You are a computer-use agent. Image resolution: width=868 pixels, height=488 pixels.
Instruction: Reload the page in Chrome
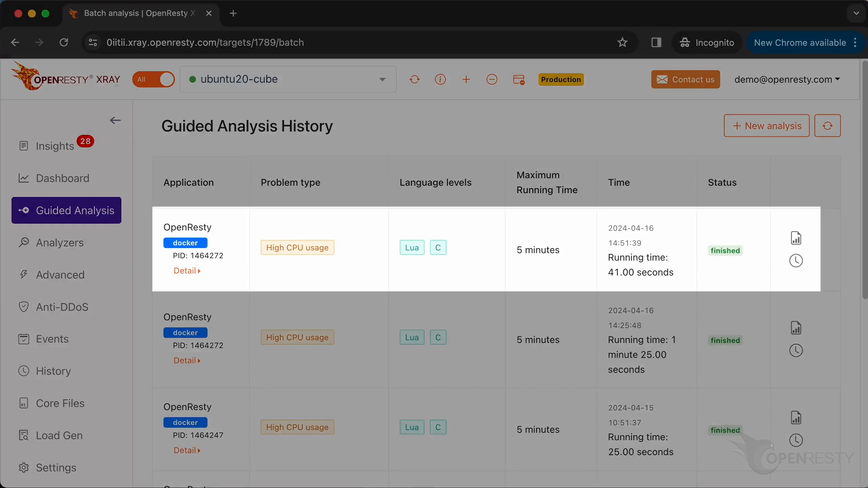tap(64, 42)
